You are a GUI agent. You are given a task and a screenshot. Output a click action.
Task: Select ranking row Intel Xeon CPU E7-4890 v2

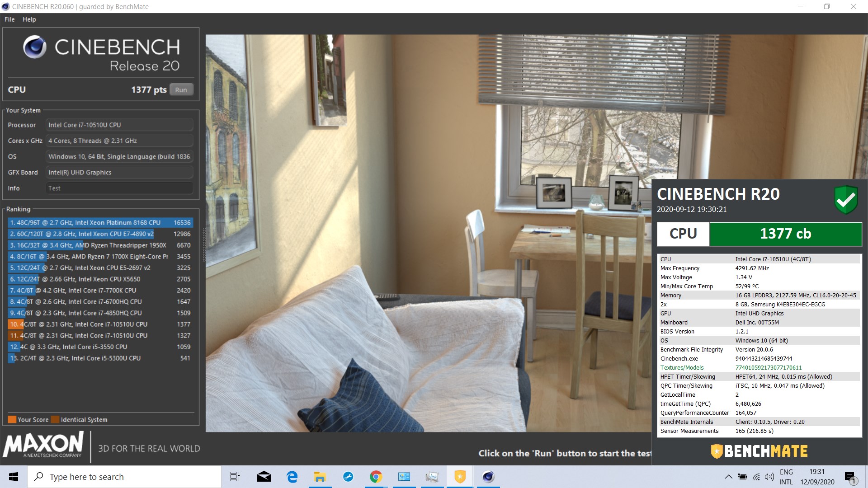tap(100, 234)
